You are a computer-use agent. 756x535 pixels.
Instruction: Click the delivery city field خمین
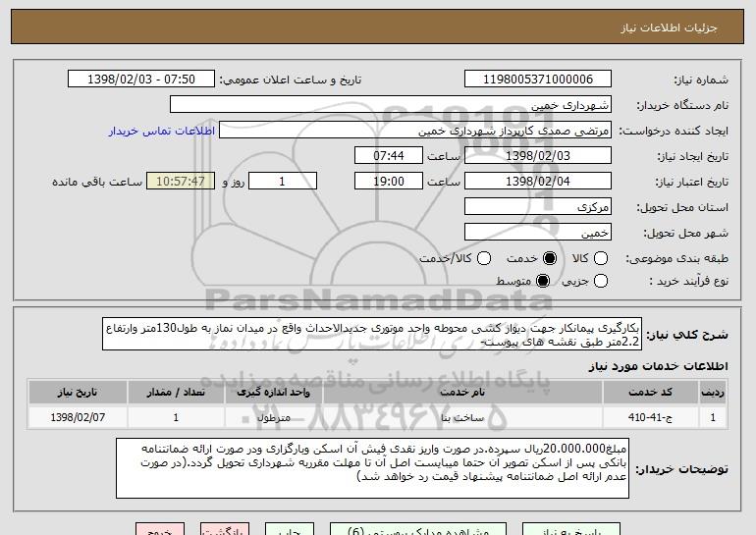538,233
